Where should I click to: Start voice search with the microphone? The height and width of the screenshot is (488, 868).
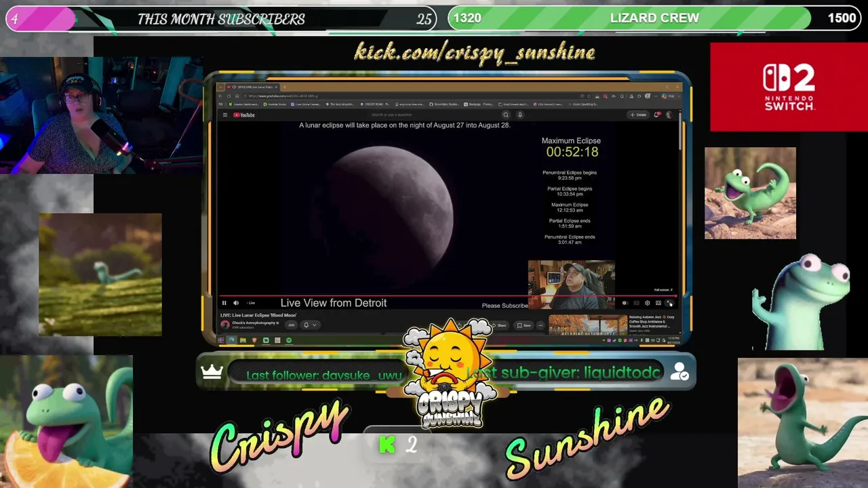(520, 115)
